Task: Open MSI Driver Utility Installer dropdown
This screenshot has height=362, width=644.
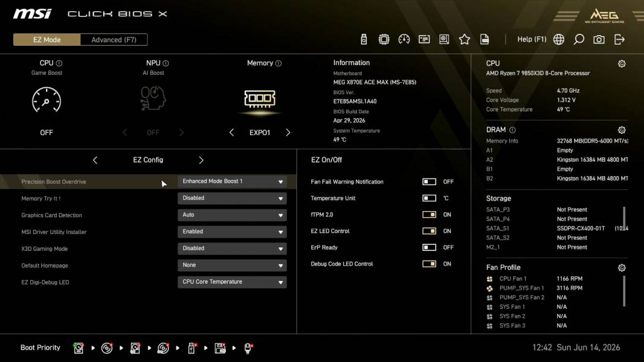Action: [x=232, y=232]
